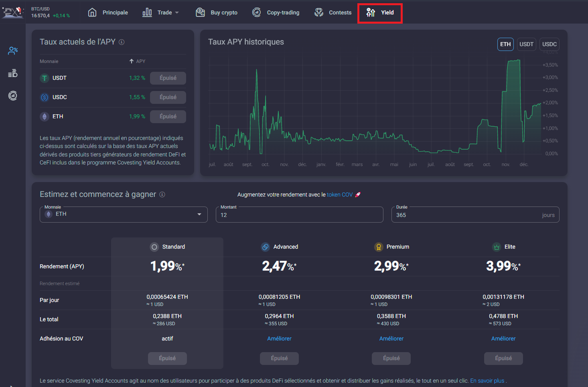Click Améliorer link under Premium

[391, 339]
